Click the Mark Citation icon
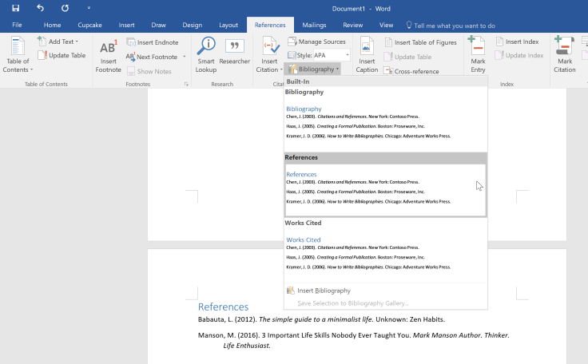Image resolution: width=588 pixels, height=364 pixels. click(x=565, y=54)
